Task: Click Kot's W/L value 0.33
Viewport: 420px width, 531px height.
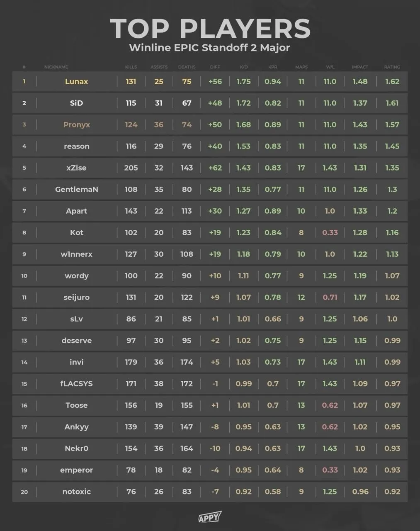Action: click(330, 233)
